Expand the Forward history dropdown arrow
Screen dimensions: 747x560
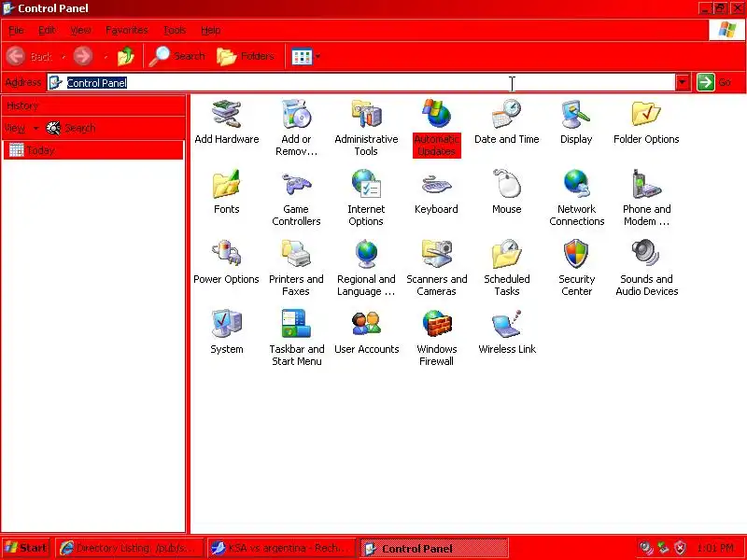click(x=106, y=57)
